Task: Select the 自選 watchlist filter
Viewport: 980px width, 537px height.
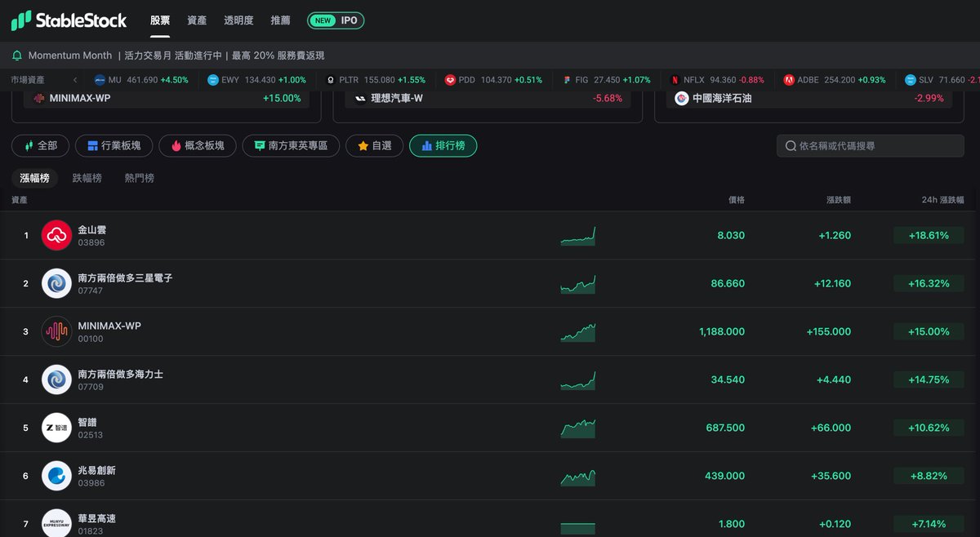Action: click(x=374, y=146)
